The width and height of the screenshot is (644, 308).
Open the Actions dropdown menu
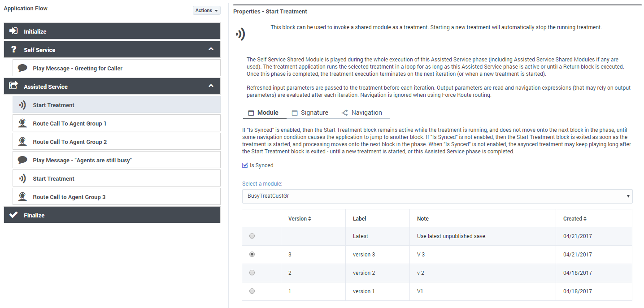click(206, 10)
